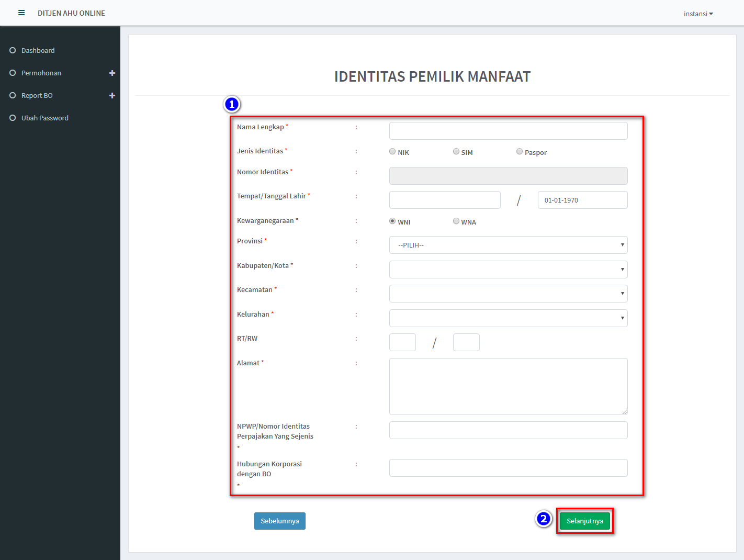This screenshot has width=744, height=560.
Task: Click the birth date field showing 01-01-1970
Action: pos(582,200)
